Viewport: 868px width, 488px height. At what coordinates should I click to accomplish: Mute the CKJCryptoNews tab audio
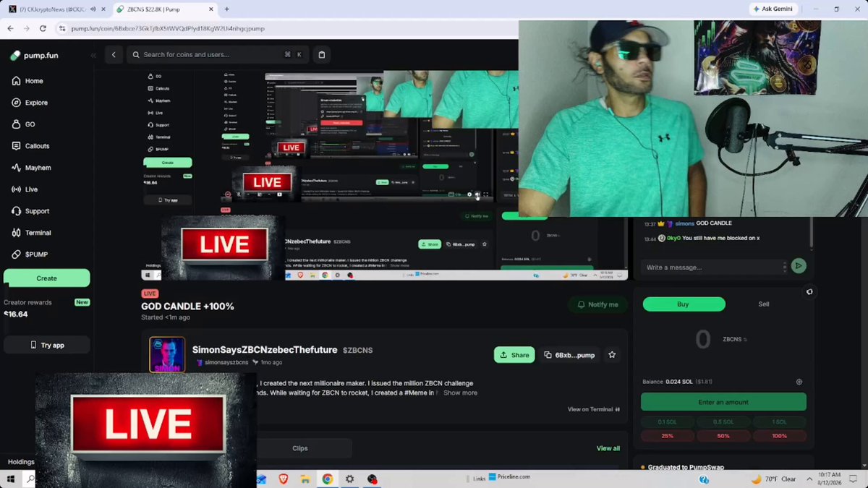[92, 9]
